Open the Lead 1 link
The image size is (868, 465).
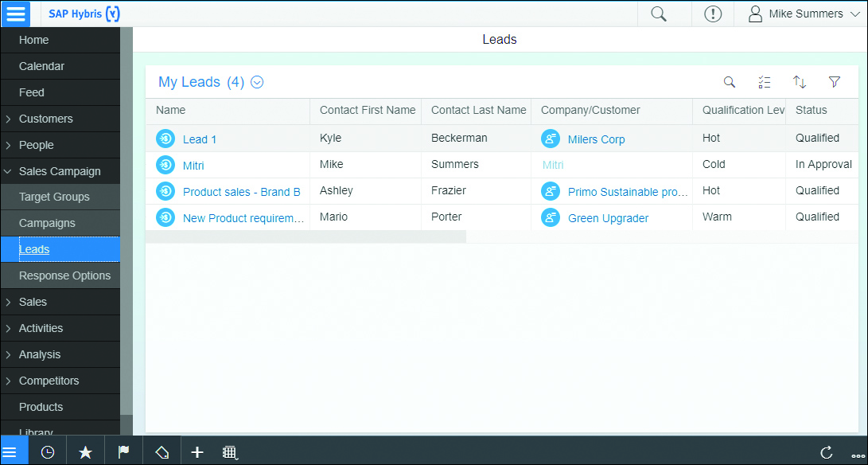[199, 139]
